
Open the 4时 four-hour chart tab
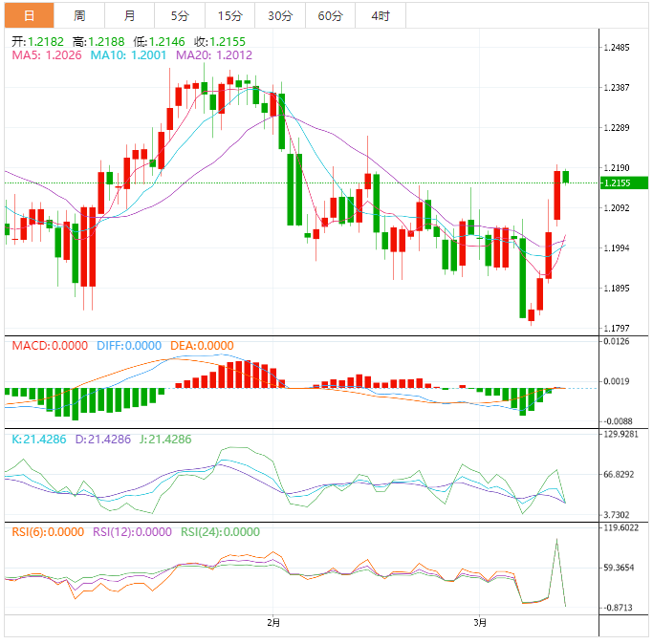380,15
